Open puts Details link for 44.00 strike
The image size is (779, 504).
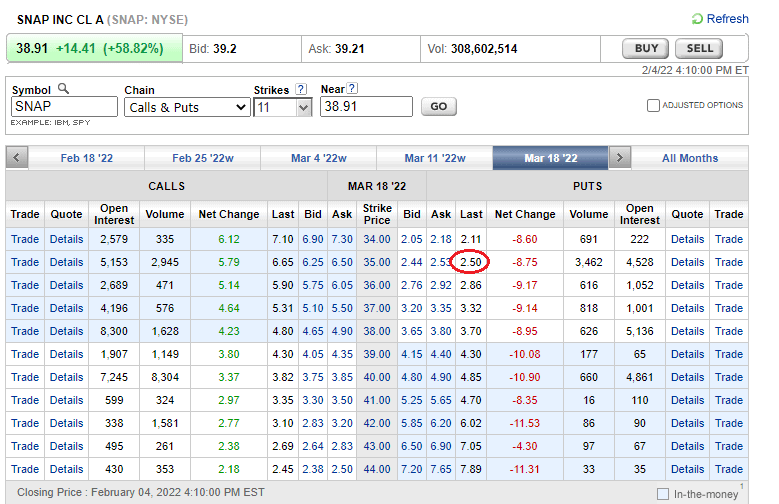[687, 469]
